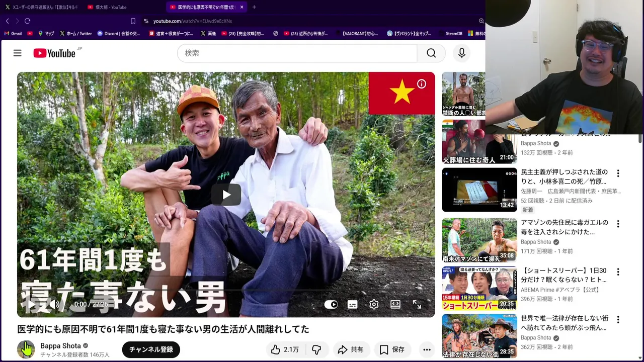Viewport: 644px width, 362px height.
Task: Open title 世界で唯一法律が存在しない街
Action: 564,323
